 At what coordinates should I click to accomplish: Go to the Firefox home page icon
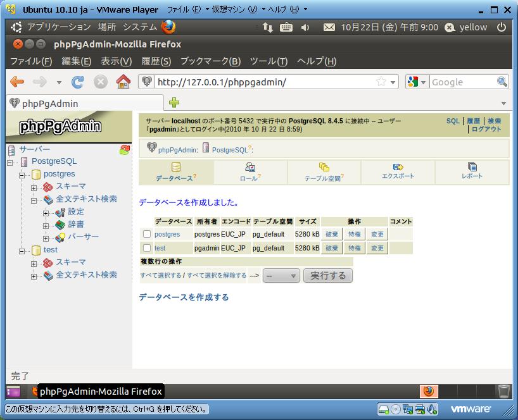click(x=123, y=82)
